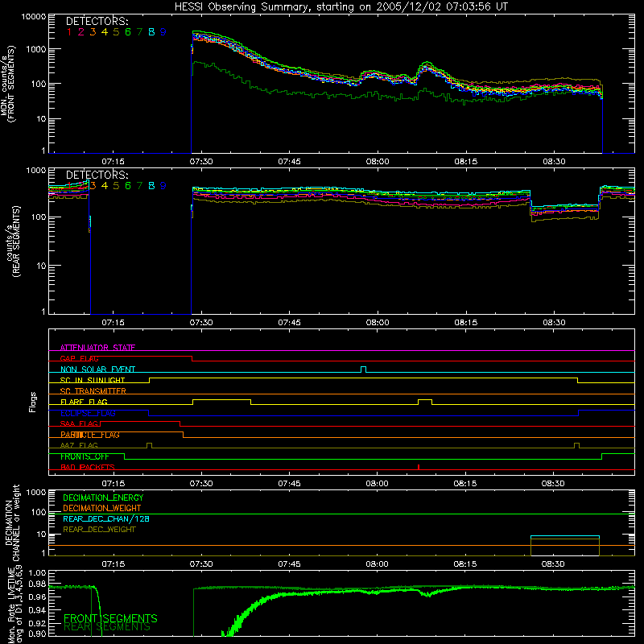This screenshot has width=644, height=644.
Task: Select the red BAD_PACKETS spike near 08:07
Action: (x=419, y=467)
